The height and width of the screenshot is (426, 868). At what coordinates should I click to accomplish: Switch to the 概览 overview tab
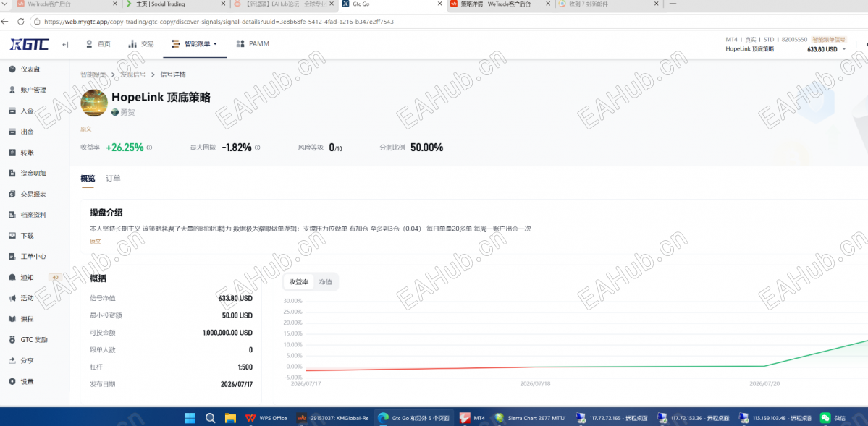(88, 178)
